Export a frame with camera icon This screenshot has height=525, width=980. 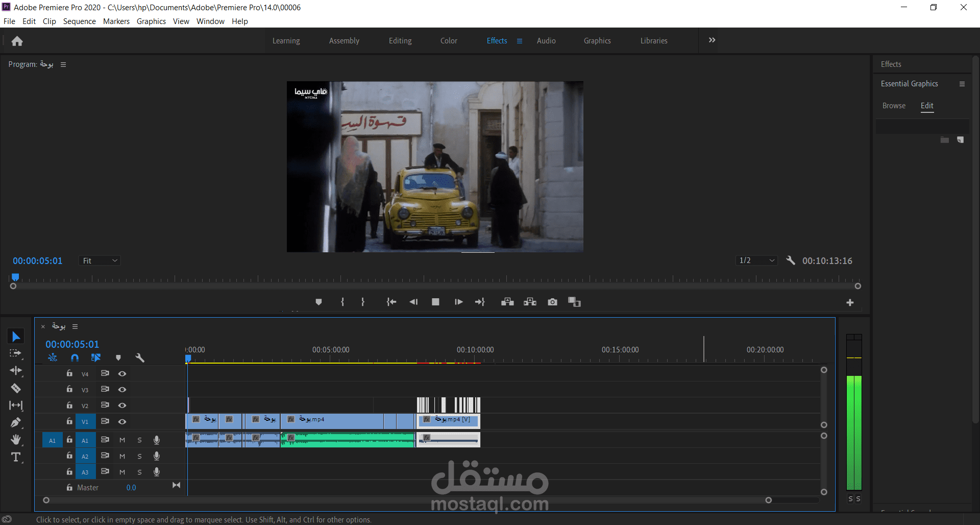[552, 302]
